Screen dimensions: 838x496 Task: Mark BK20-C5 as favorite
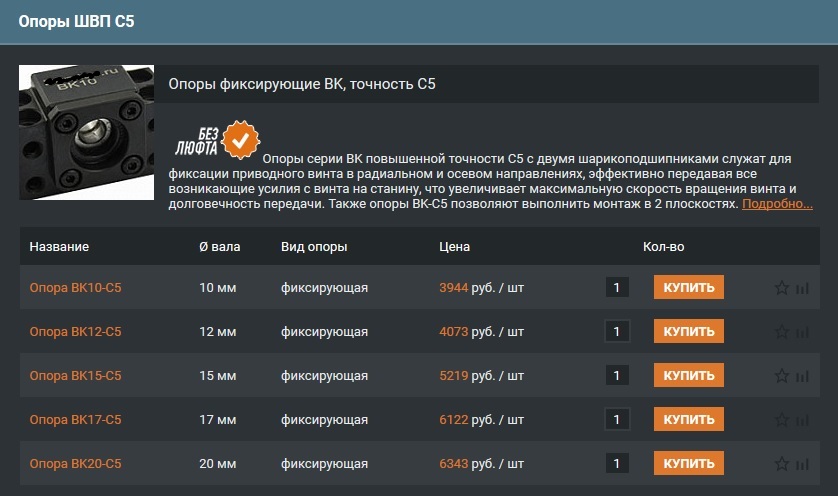pos(782,464)
